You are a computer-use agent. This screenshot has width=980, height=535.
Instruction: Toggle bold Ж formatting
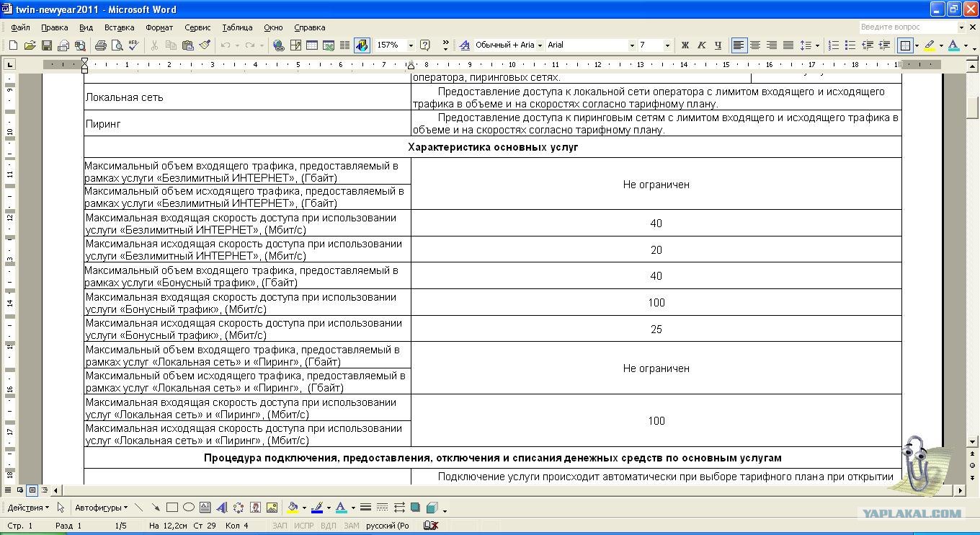coord(685,45)
